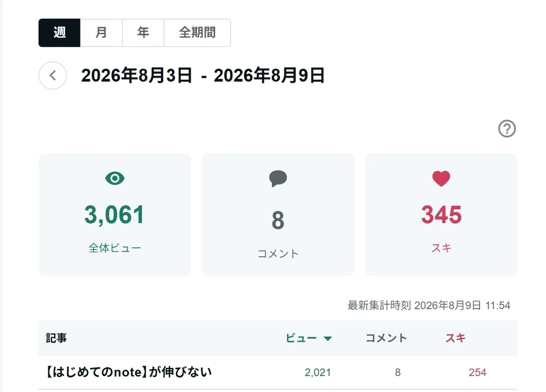Sort the table by ビュー column header
This screenshot has height=392, width=546.
pos(301,338)
